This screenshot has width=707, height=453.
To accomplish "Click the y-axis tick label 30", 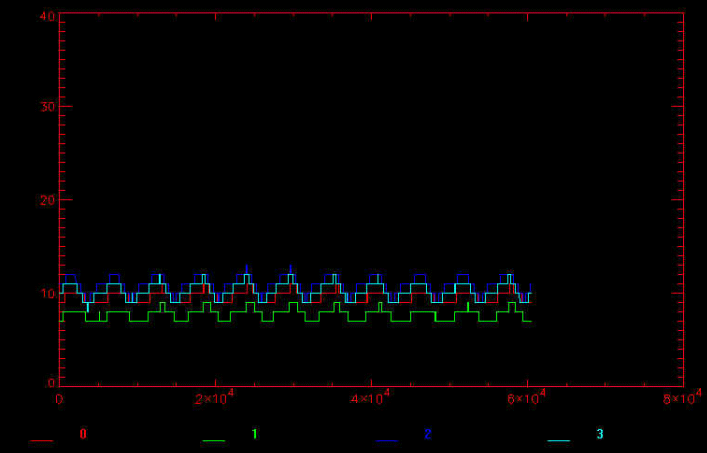I will (47, 108).
